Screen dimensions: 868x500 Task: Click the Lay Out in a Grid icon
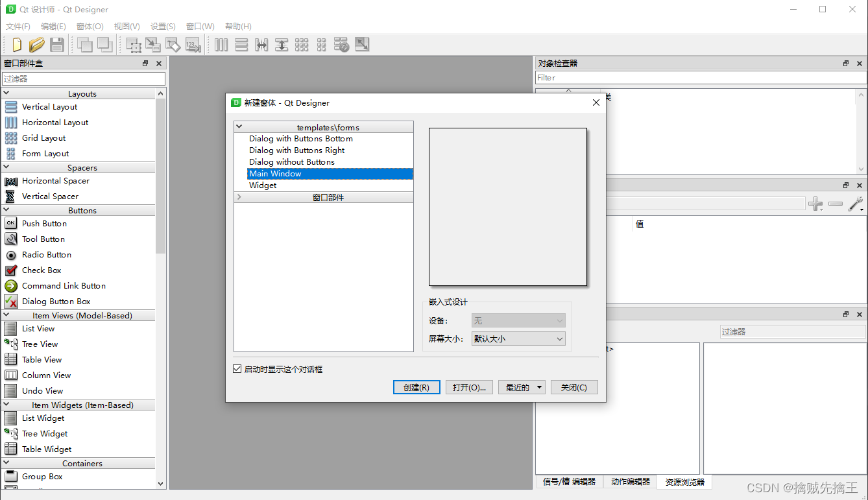[x=302, y=45]
